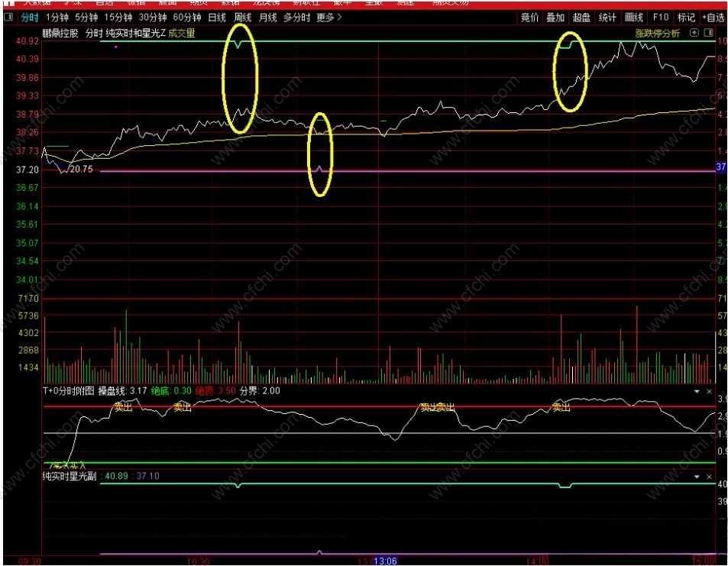The width and height of the screenshot is (728, 566).
Task: Click the 操盘线: 3.17 value
Action: (x=122, y=391)
